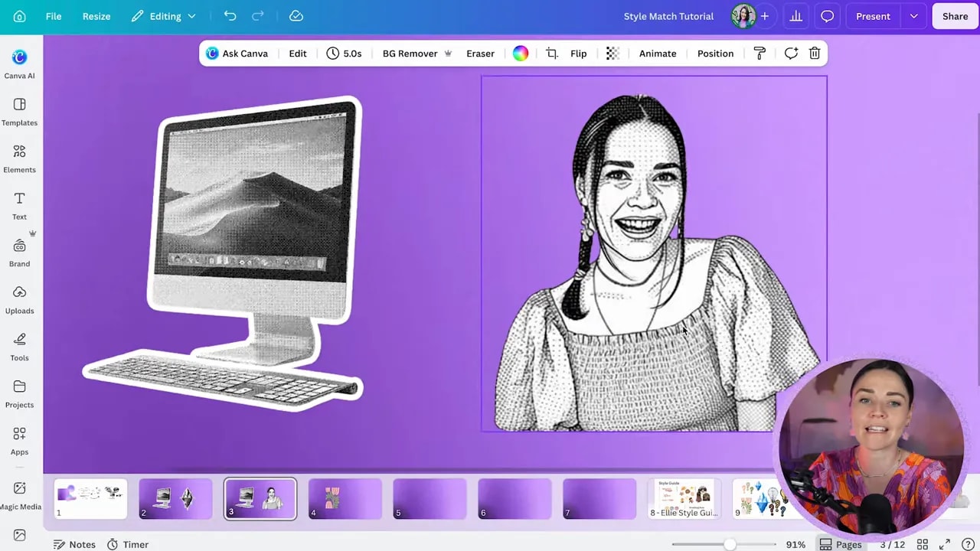Image resolution: width=980 pixels, height=551 pixels.
Task: Click the 91% zoom value
Action: 795,544
